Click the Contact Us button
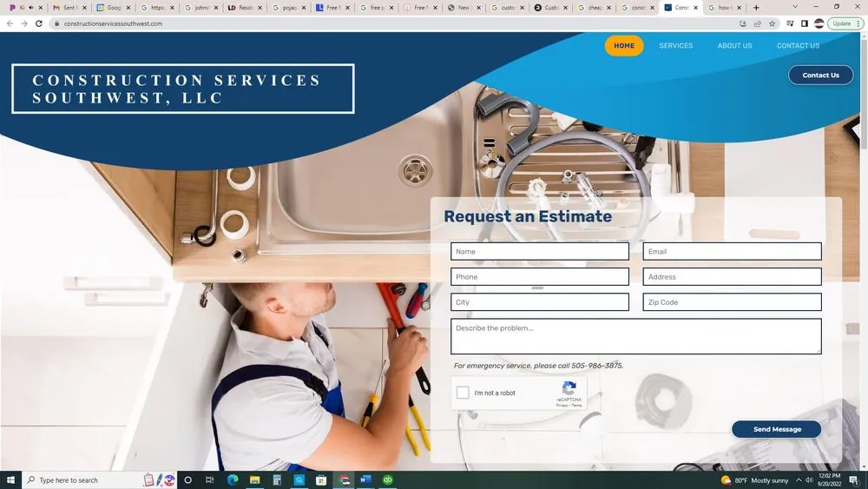The image size is (868, 489). tap(820, 75)
